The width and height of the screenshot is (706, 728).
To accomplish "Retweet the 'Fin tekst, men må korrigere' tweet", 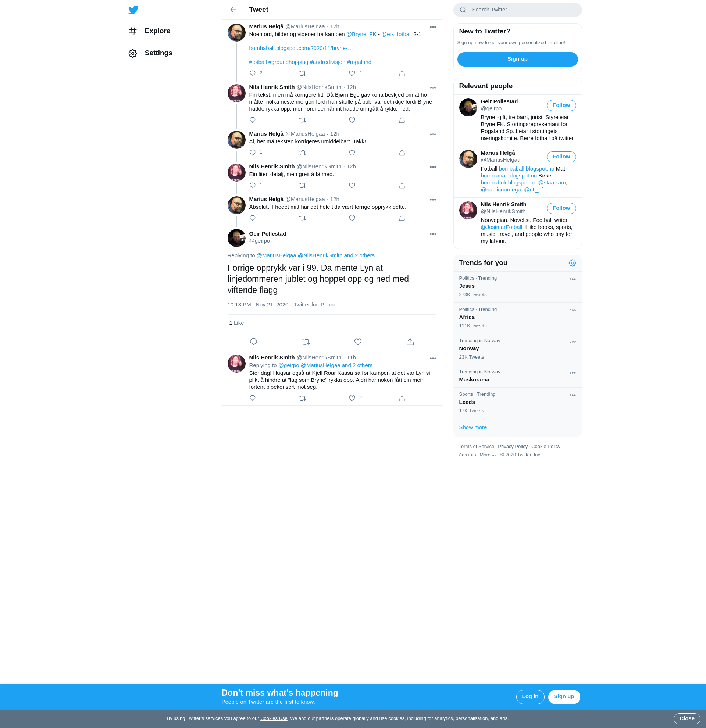I will (303, 120).
